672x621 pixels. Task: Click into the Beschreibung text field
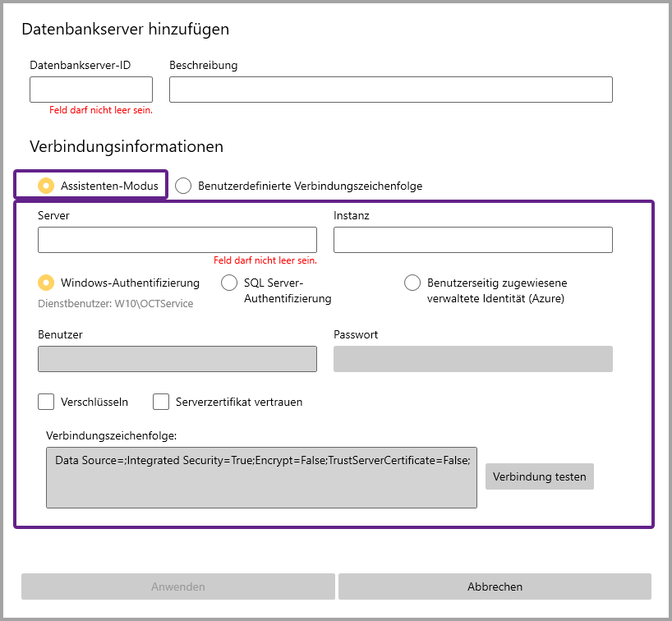pos(390,90)
